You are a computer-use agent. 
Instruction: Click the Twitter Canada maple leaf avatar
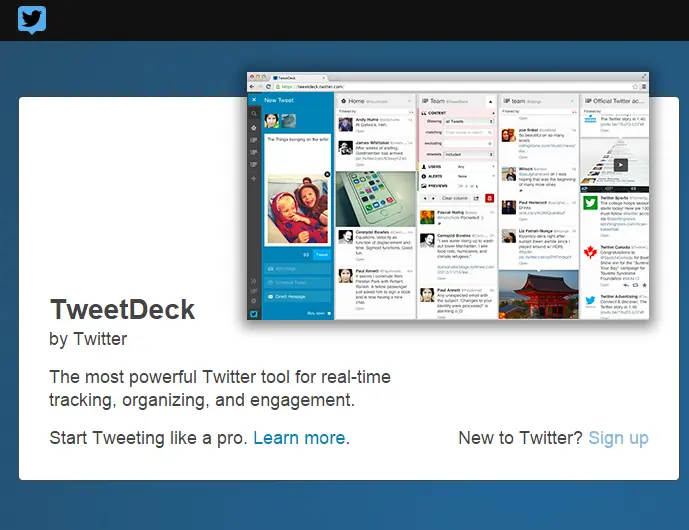[x=590, y=252]
